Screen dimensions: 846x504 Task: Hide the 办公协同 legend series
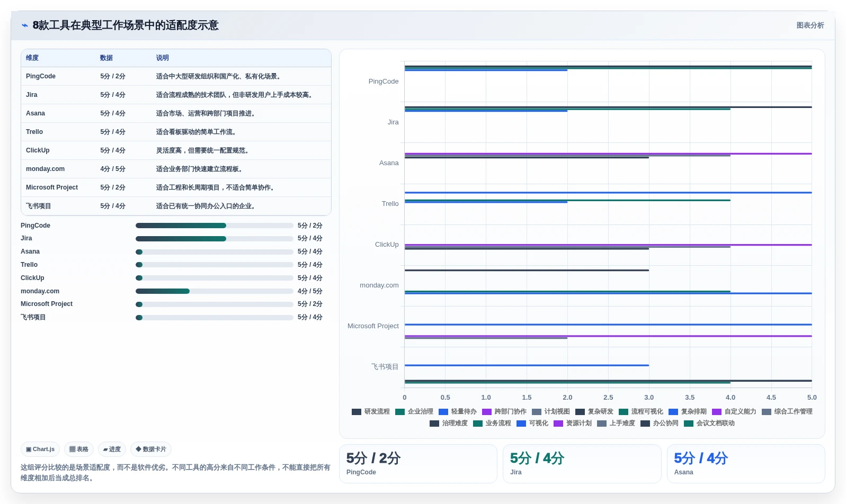coord(660,424)
